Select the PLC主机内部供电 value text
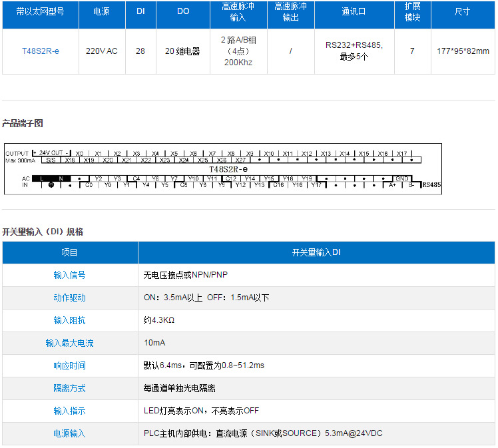The image size is (498, 448). tap(263, 433)
